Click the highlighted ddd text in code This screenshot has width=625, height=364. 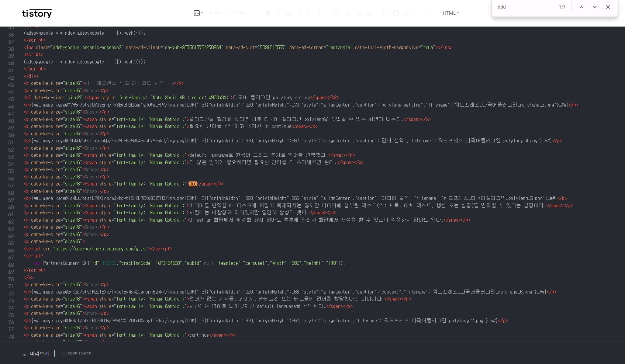tap(193, 184)
